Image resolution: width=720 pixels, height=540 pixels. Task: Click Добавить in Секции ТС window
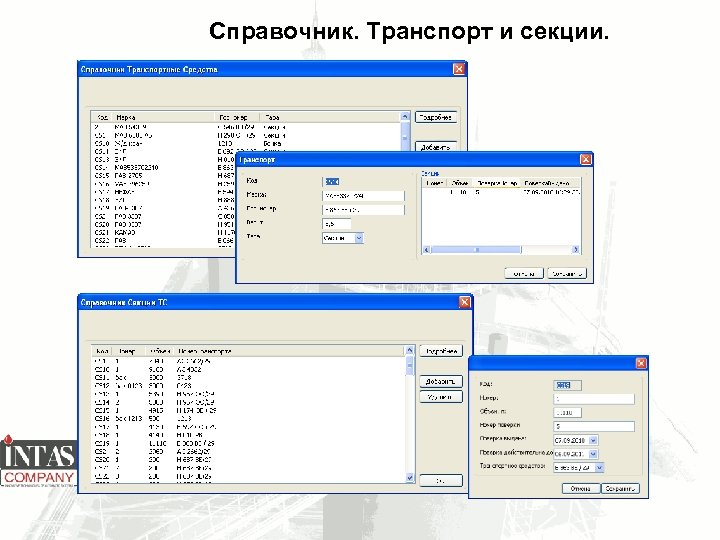pos(441,381)
